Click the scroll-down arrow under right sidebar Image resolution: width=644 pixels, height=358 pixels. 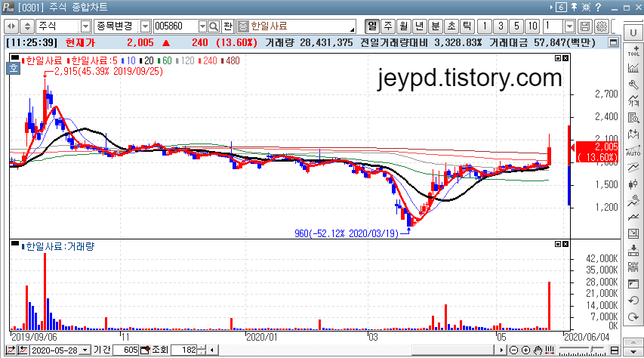633,351
